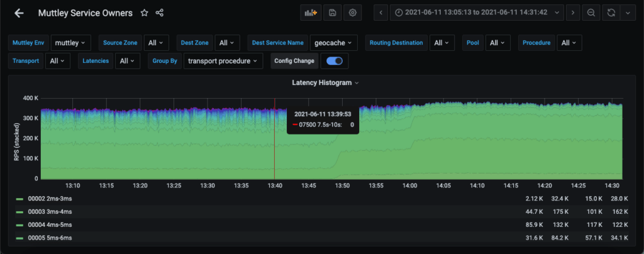644x254 pixels.
Task: Open the Muttley Env dropdown
Action: pos(70,43)
